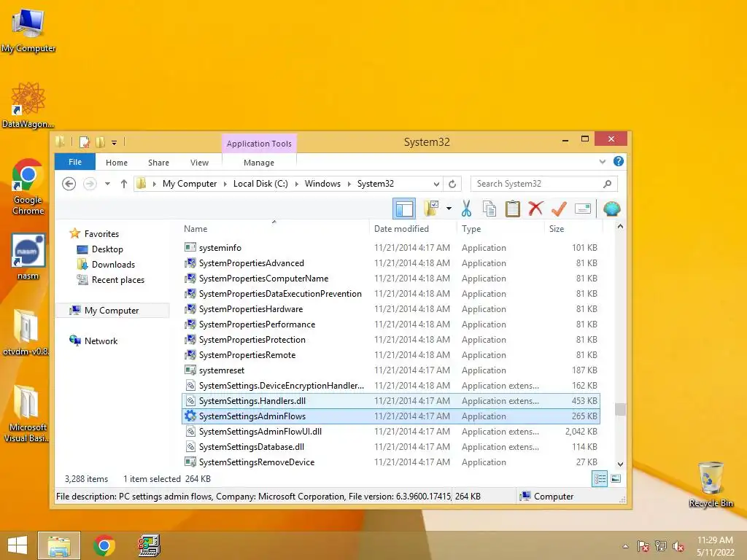Select SystemPropertiesAdvanced file
747x560 pixels.
(x=391, y=262)
